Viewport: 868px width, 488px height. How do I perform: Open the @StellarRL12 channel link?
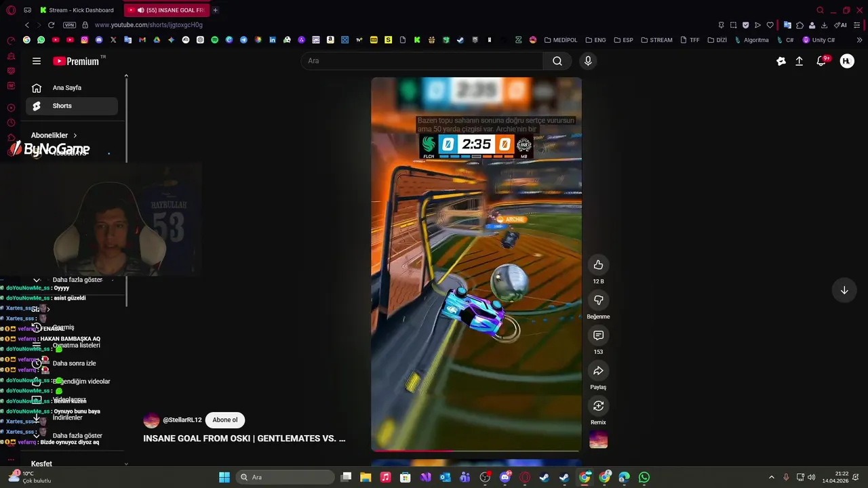(182, 420)
